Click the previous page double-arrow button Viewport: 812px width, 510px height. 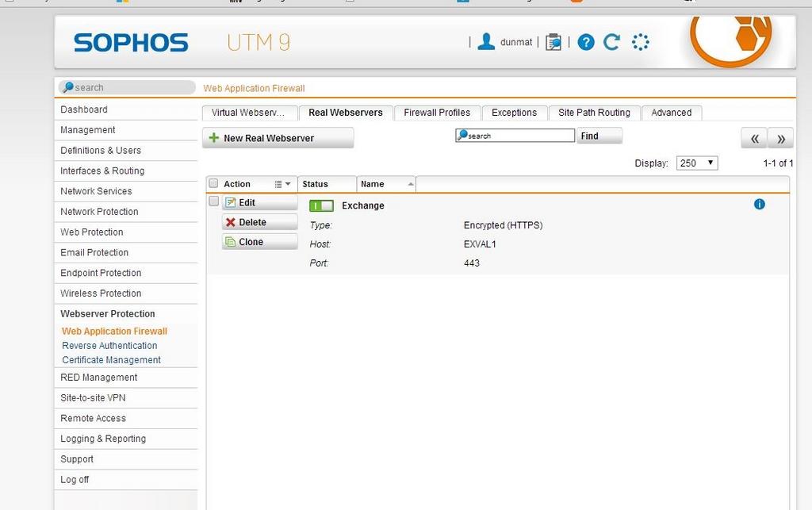tap(754, 138)
